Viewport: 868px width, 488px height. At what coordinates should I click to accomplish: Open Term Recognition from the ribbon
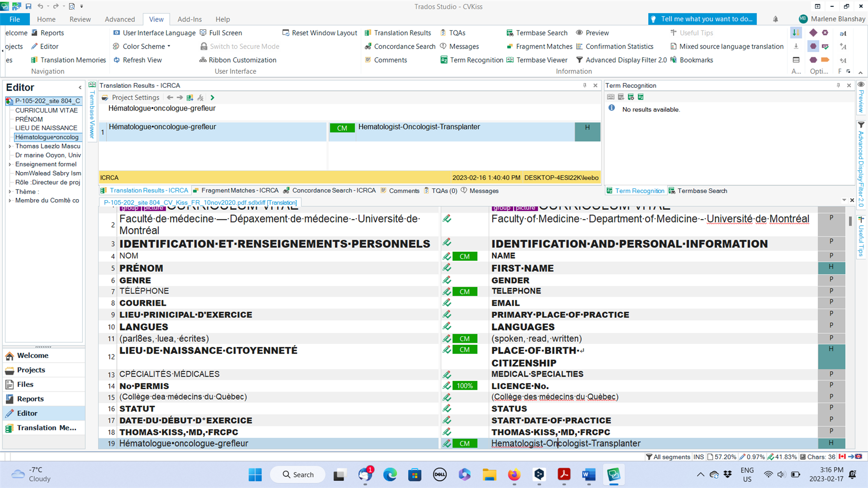[x=471, y=60]
